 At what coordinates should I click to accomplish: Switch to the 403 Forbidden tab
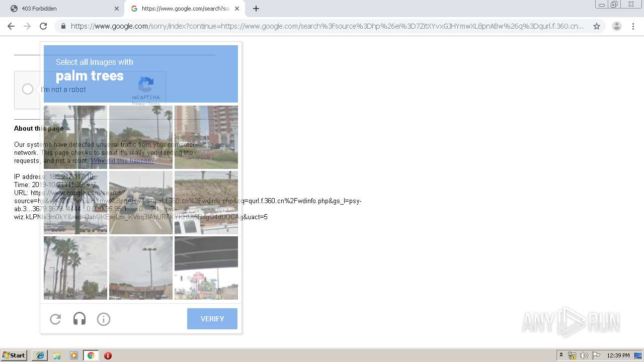pos(62,9)
